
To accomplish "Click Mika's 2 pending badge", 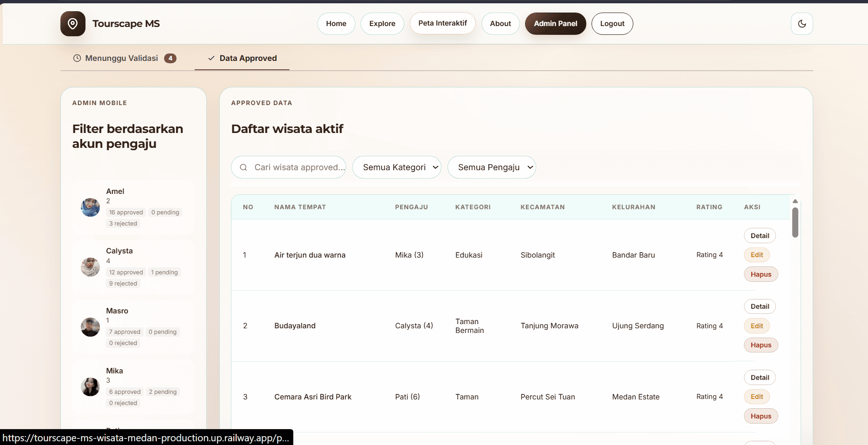I will tap(163, 392).
